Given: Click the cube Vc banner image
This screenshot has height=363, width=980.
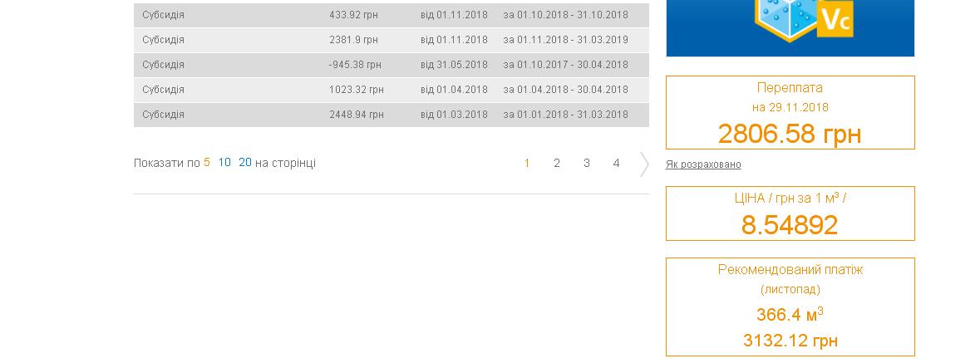Looking at the screenshot, I should [x=790, y=28].
